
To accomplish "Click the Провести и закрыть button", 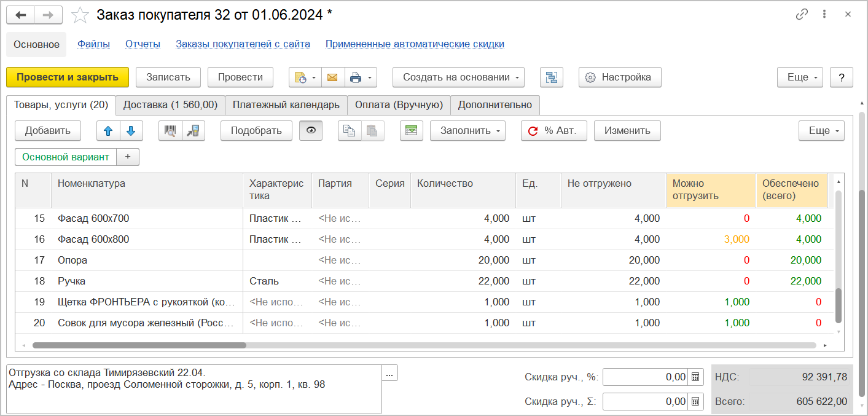I will (67, 77).
